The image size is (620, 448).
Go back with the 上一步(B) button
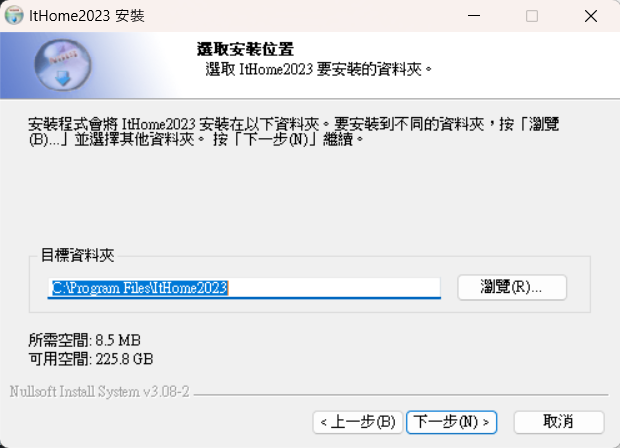pos(358,422)
